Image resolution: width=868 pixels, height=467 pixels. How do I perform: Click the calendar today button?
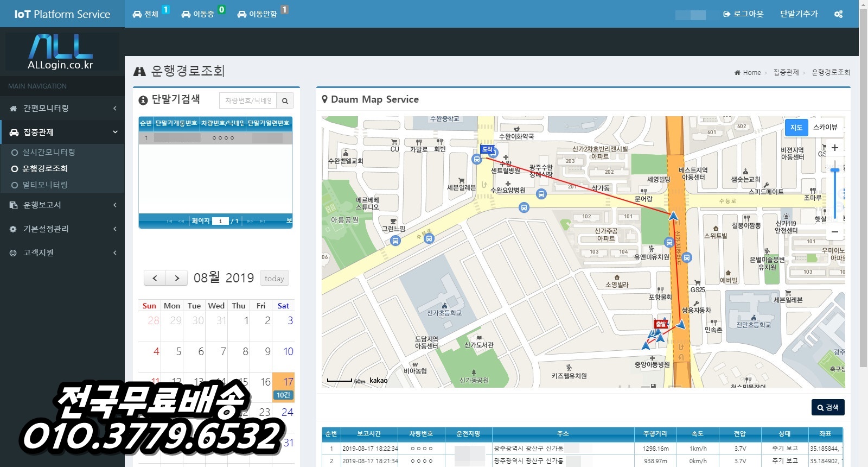click(x=275, y=278)
